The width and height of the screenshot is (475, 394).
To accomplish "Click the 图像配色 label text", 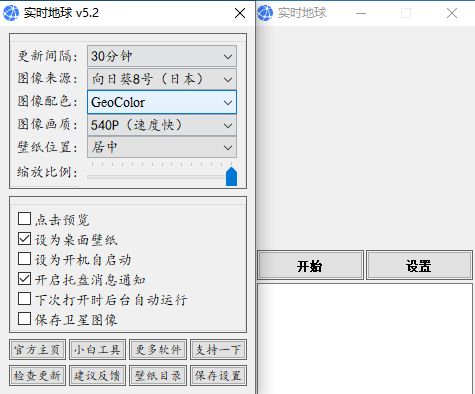I will tap(47, 101).
